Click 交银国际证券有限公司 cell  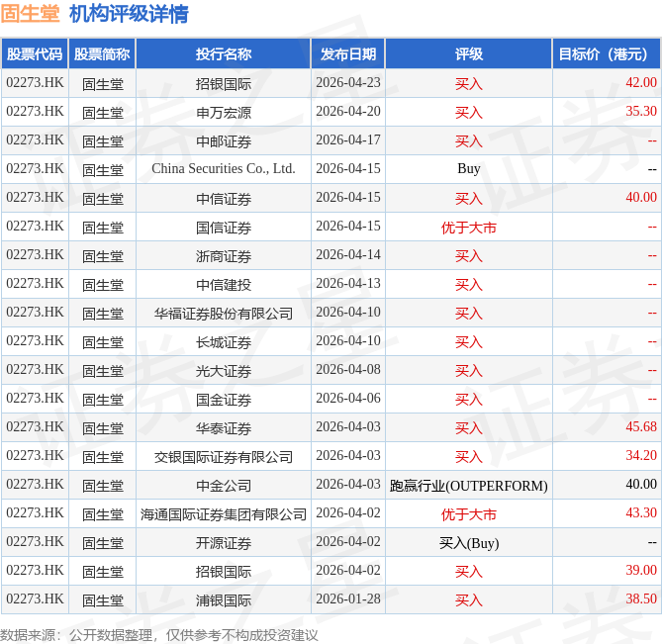click(224, 457)
